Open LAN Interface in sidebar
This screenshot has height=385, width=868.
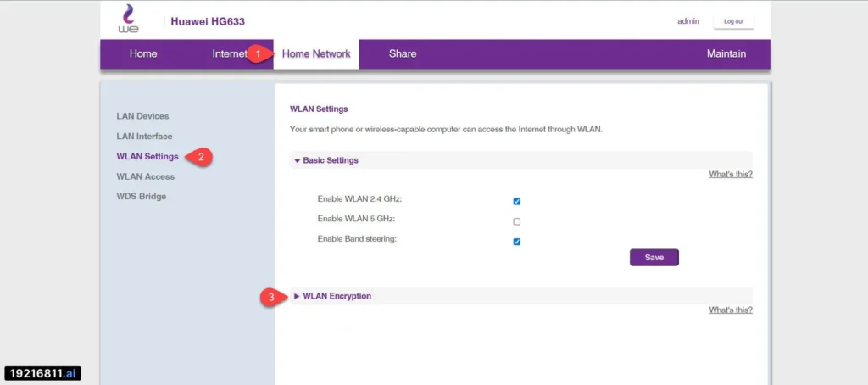[144, 137]
